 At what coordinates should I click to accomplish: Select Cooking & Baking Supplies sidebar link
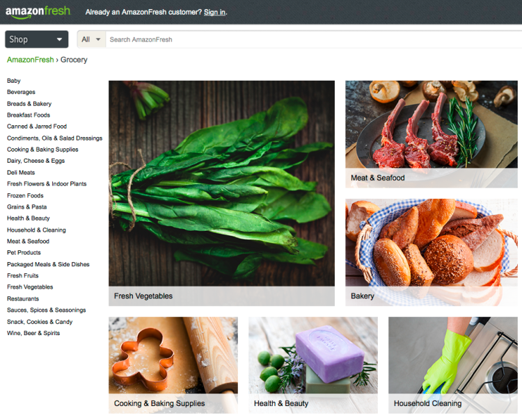[x=42, y=150]
